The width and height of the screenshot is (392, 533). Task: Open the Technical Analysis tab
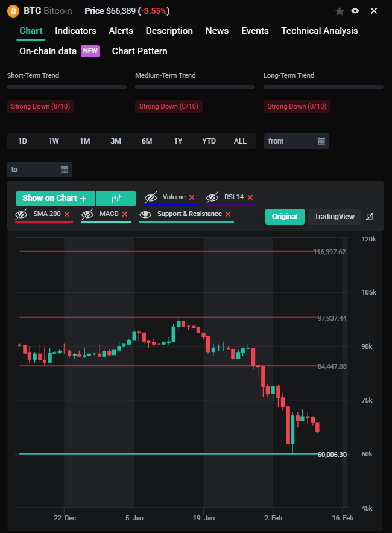click(319, 31)
